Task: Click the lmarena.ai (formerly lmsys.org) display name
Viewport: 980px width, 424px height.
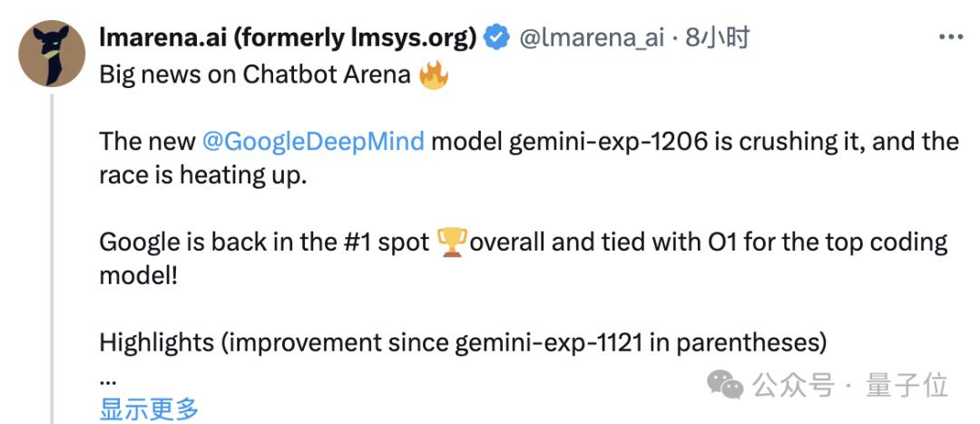Action: click(x=287, y=38)
